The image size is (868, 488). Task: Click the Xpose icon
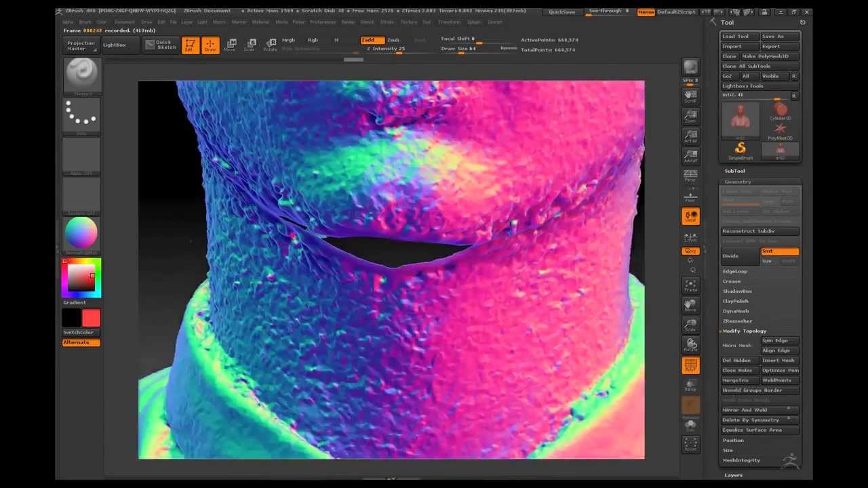pos(690,445)
